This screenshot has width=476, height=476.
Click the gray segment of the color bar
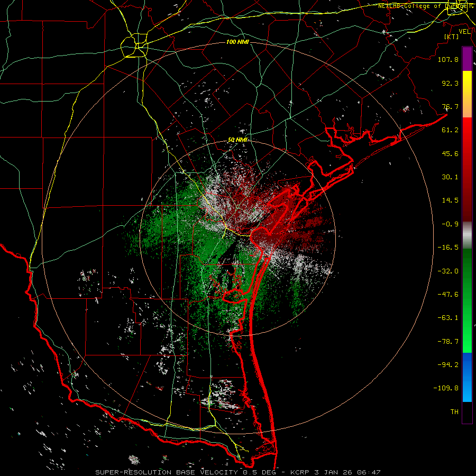pyautogui.click(x=467, y=235)
